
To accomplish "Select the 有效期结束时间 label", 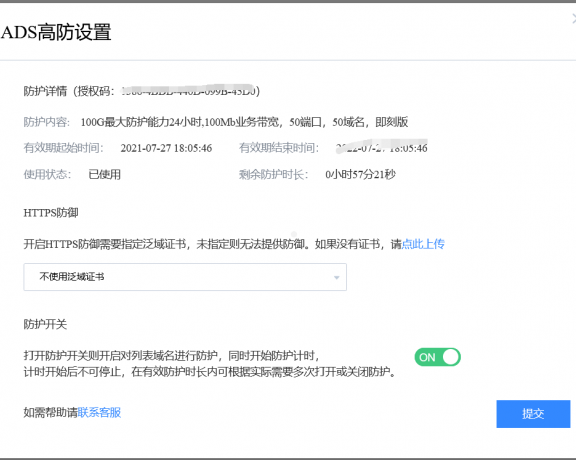I will [x=279, y=148].
